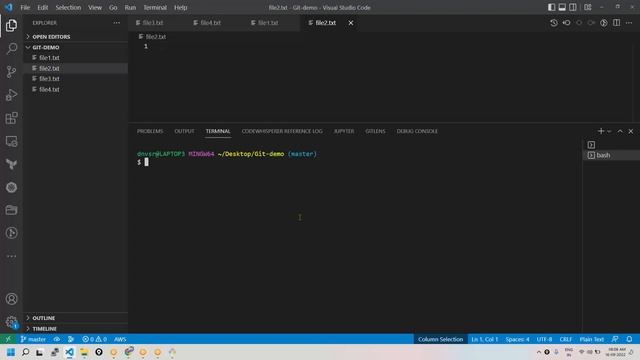Toggle the primary side bar visibility
Screen dimensions: 640x360
[x=551, y=7]
